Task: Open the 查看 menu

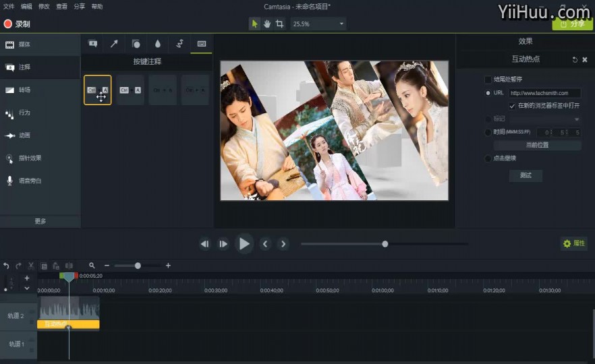Action: click(x=61, y=7)
